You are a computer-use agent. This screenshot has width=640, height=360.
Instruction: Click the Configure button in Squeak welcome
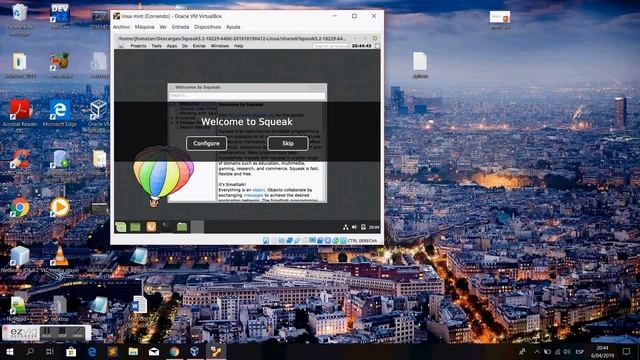(x=207, y=143)
